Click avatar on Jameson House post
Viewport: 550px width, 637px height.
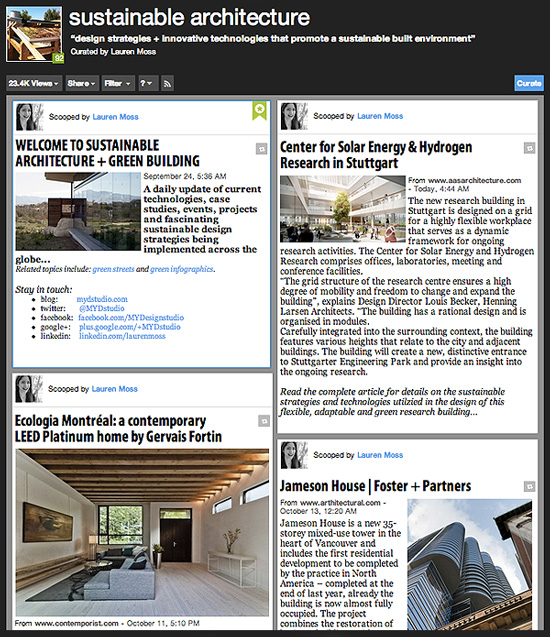[x=294, y=455]
